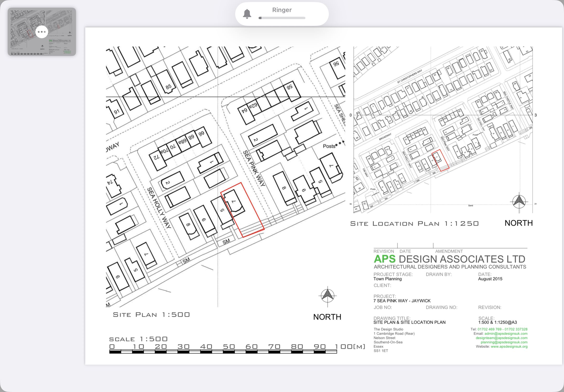The height and width of the screenshot is (392, 564).
Task: Tap house number "72" on the Site Plan
Action: 157,157
